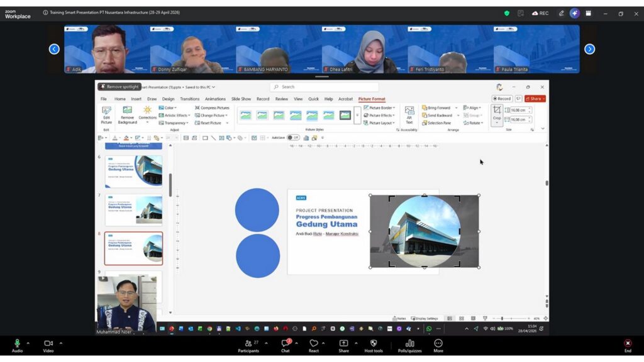This screenshot has height=362, width=644.
Task: Expand the Zoom Audio options arrow
Action: 28,343
